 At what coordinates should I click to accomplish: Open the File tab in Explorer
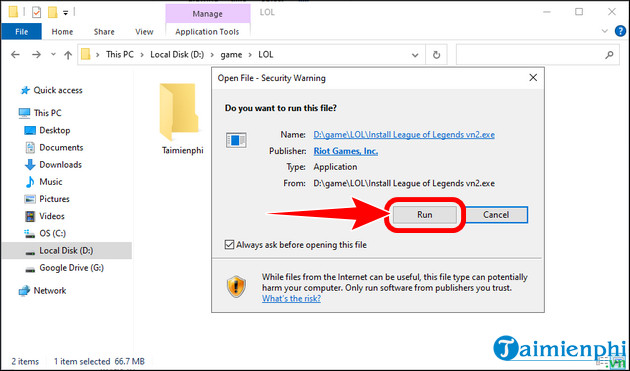tap(21, 32)
